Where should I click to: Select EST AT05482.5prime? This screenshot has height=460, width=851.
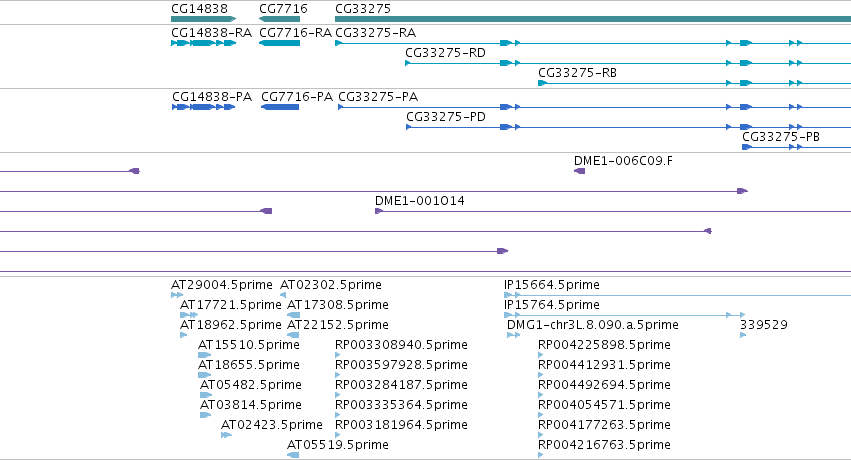tap(251, 385)
